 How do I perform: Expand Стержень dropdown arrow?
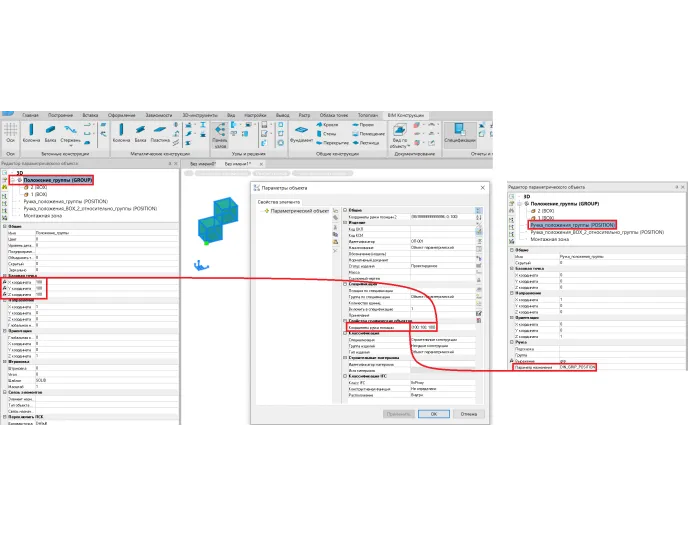coord(71,145)
